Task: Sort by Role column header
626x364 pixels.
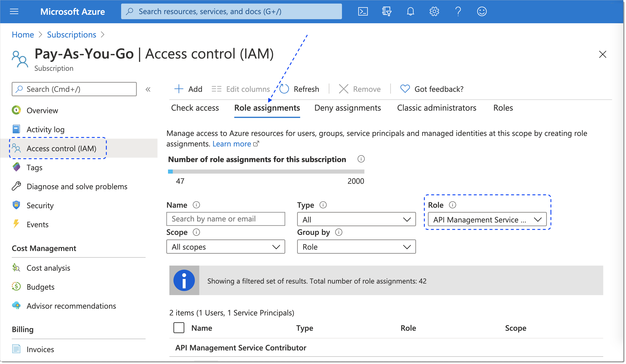Action: [408, 328]
